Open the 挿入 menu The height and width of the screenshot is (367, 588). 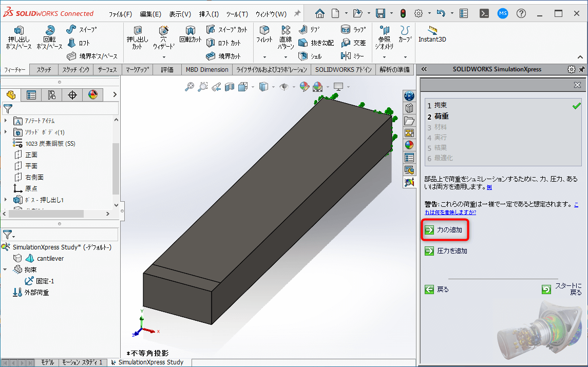pyautogui.click(x=208, y=14)
